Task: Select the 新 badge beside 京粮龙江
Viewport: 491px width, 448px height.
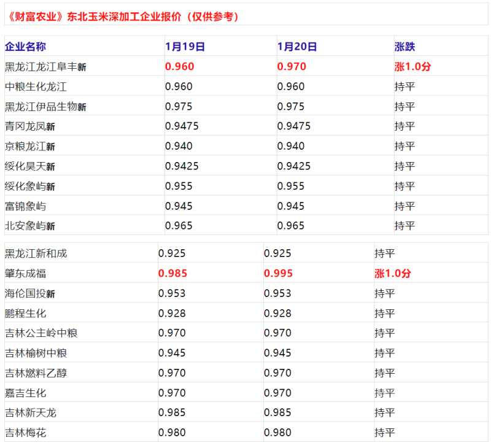Action: tap(50, 147)
